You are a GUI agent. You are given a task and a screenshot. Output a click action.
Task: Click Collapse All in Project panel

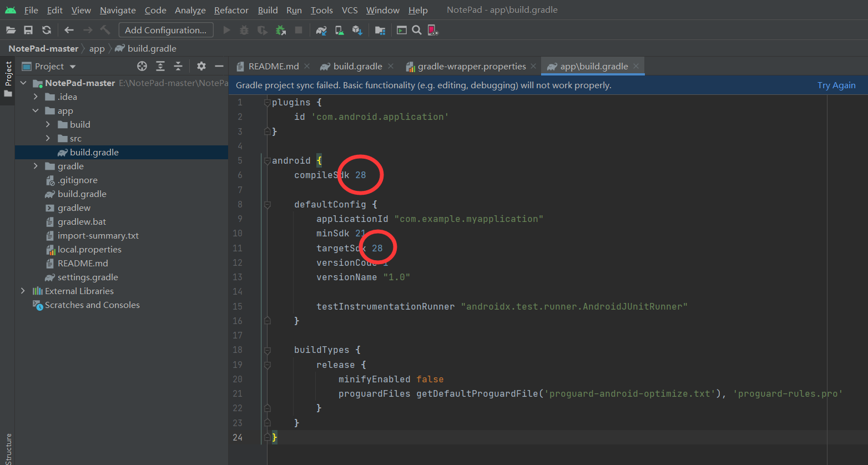pos(178,66)
